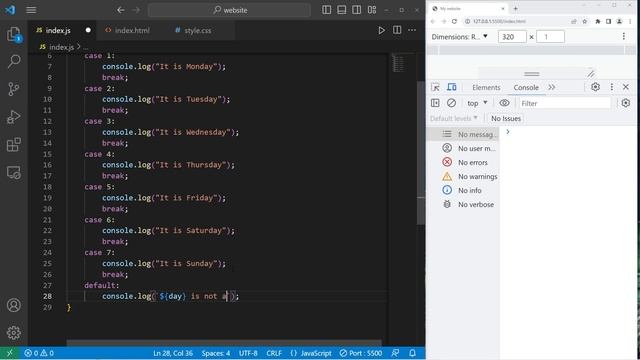Show more DevTools tabs chevron
640x360 pixels.
pyautogui.click(x=552, y=87)
